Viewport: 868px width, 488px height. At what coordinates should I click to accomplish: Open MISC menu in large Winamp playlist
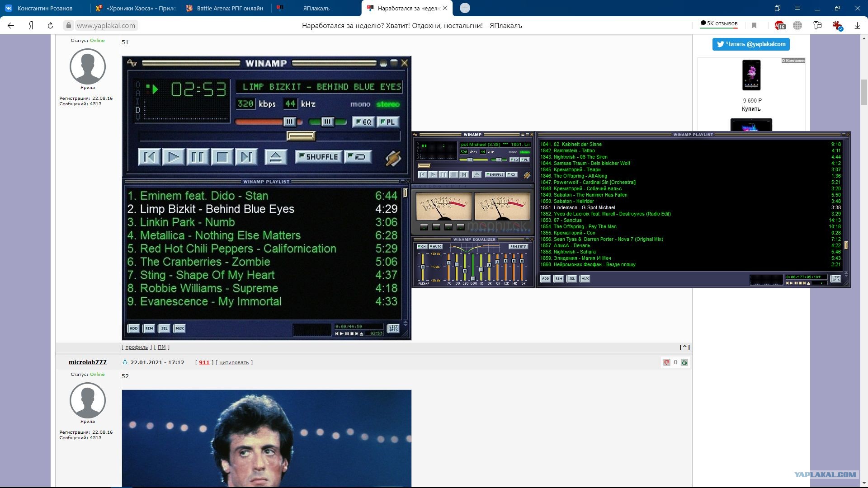[x=179, y=328]
